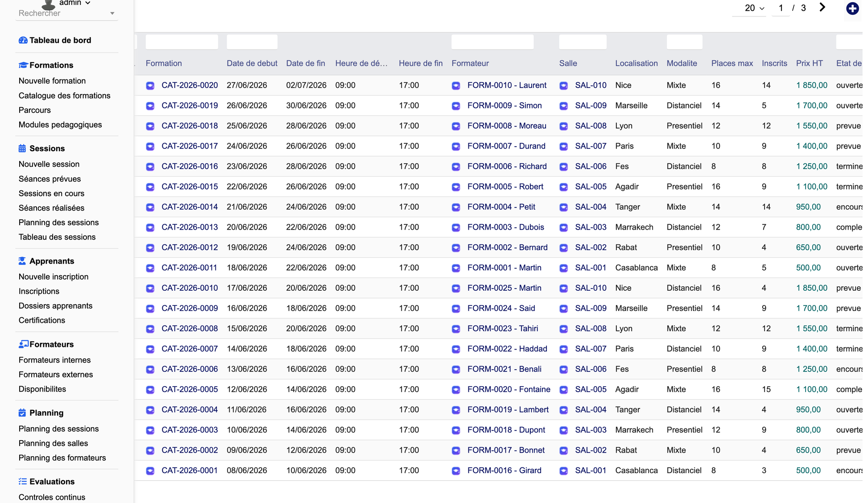Click the plus icon to add a record
Viewport: 868px width, 503px height.
pyautogui.click(x=852, y=8)
